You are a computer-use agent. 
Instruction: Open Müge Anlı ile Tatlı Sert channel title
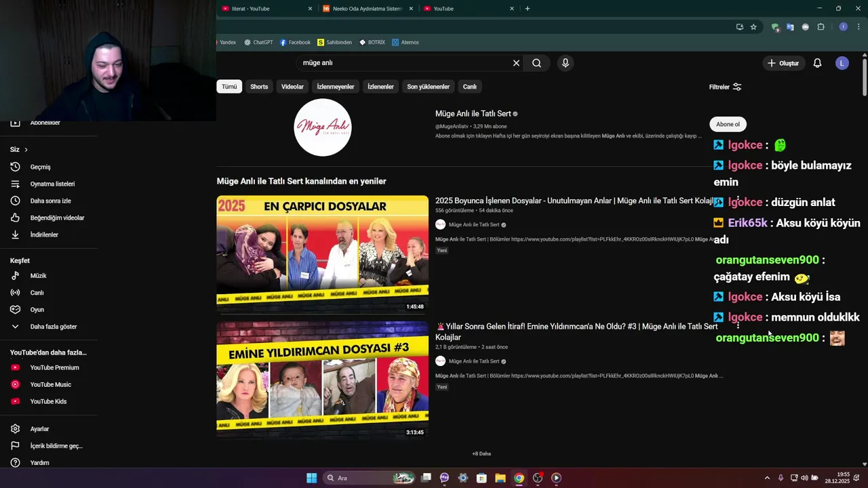473,113
